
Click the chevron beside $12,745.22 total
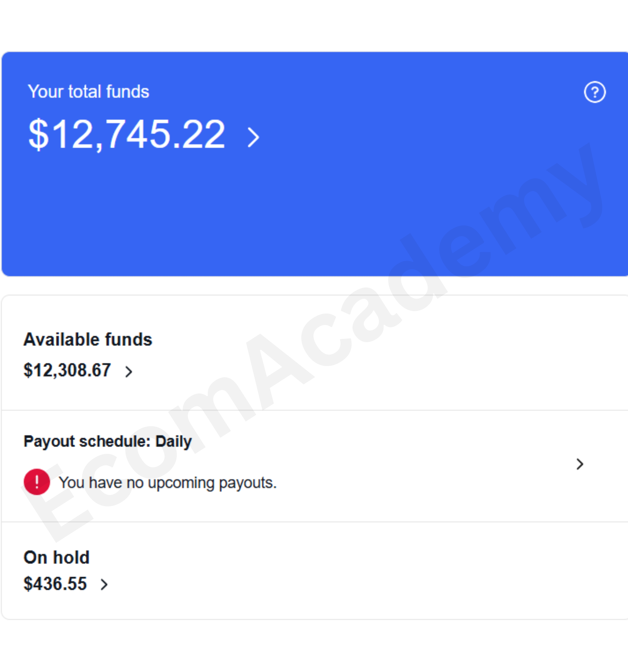[x=253, y=137]
